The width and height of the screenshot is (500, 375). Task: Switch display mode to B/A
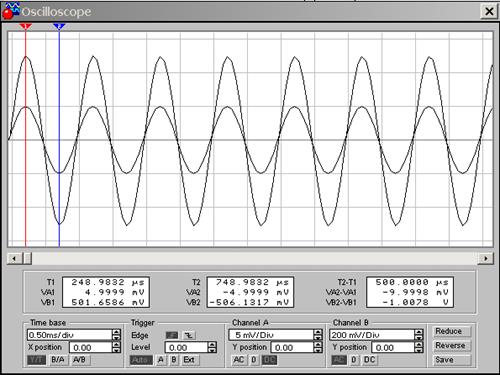tap(58, 360)
